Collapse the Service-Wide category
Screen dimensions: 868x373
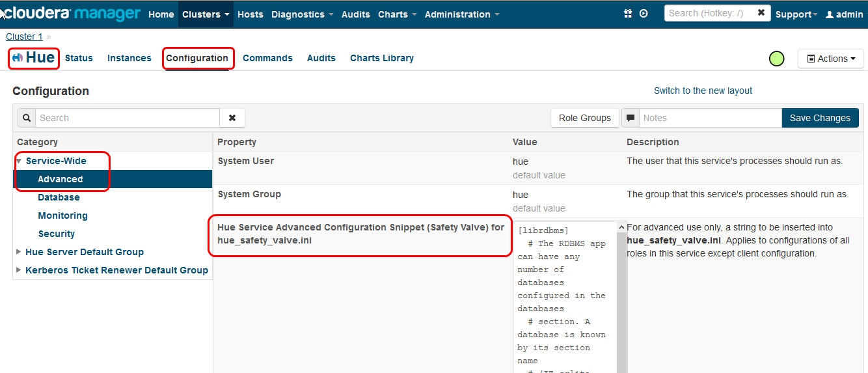pos(19,161)
